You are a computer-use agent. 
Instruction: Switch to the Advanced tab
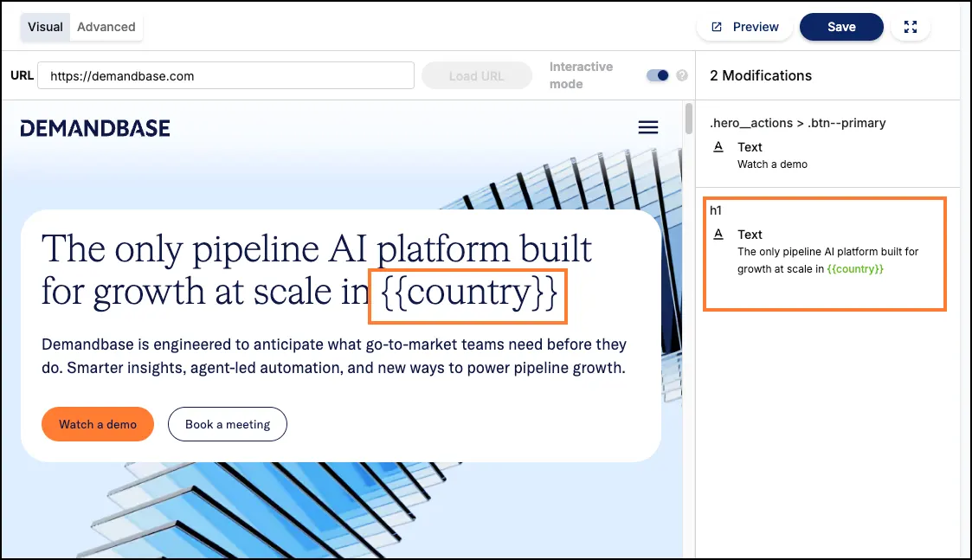click(106, 27)
